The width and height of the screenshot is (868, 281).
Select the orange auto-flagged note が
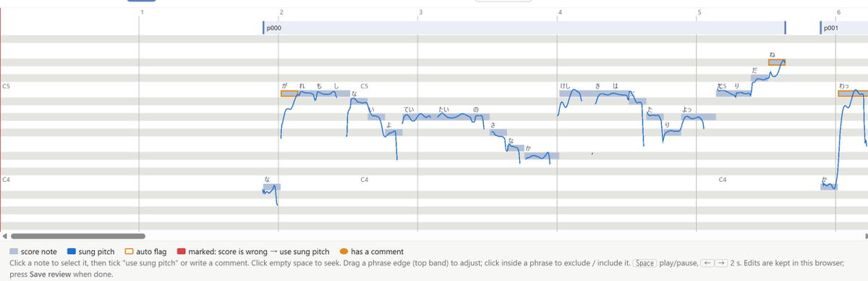[289, 93]
